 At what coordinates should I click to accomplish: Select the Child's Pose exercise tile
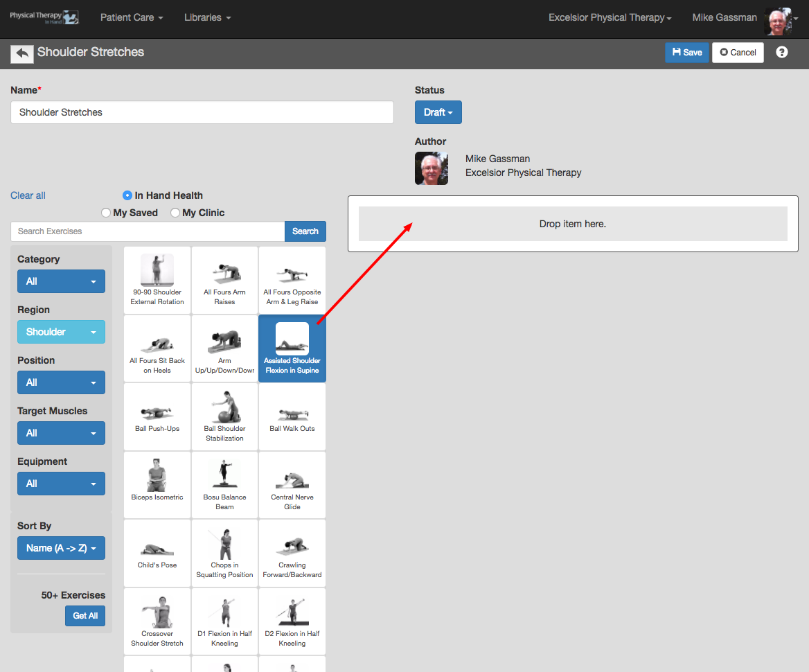[157, 553]
